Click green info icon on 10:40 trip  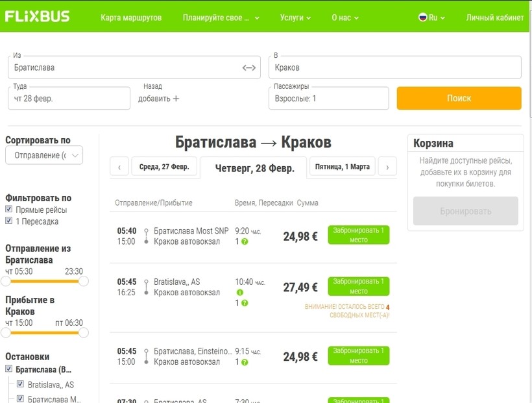(x=240, y=293)
